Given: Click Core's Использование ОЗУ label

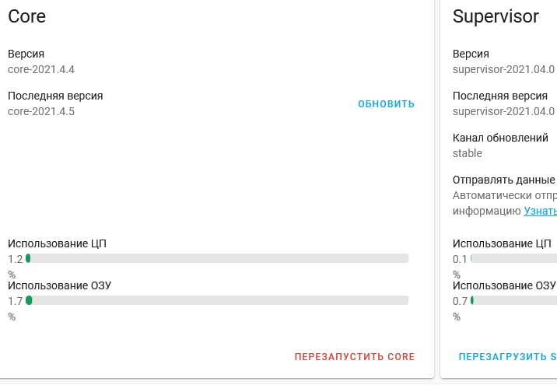Looking at the screenshot, I should tap(59, 285).
